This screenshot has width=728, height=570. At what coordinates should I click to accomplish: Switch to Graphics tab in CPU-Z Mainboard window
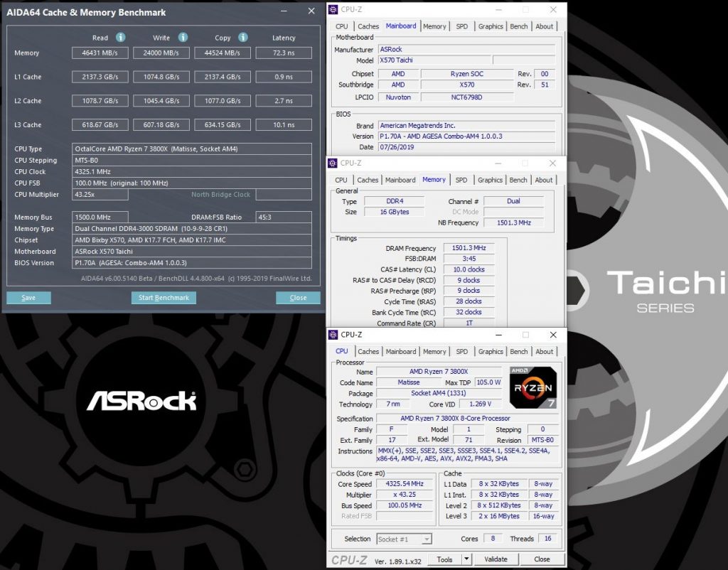click(x=491, y=26)
